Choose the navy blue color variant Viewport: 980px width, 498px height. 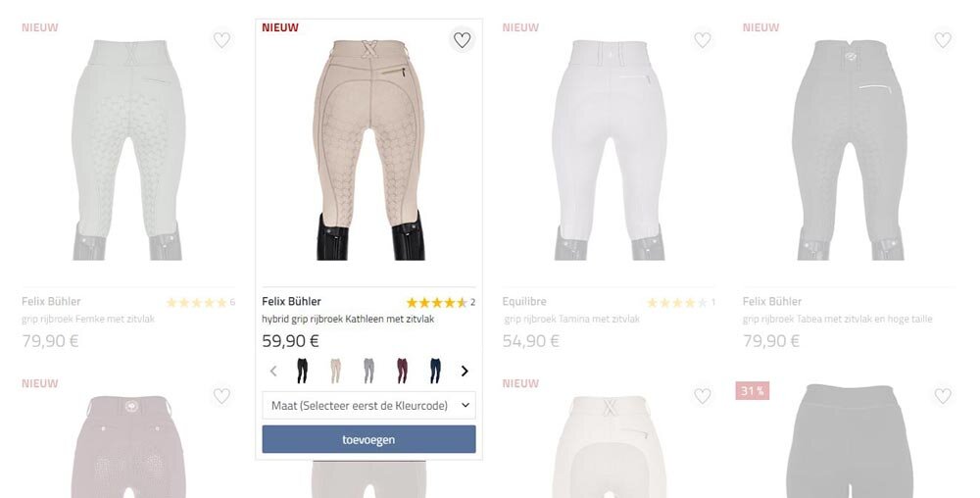tap(435, 372)
